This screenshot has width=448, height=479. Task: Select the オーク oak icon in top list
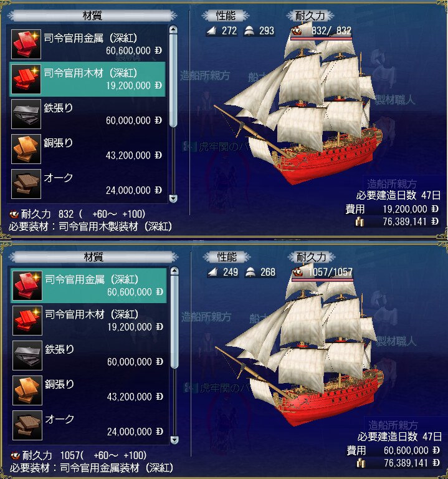[x=26, y=184]
